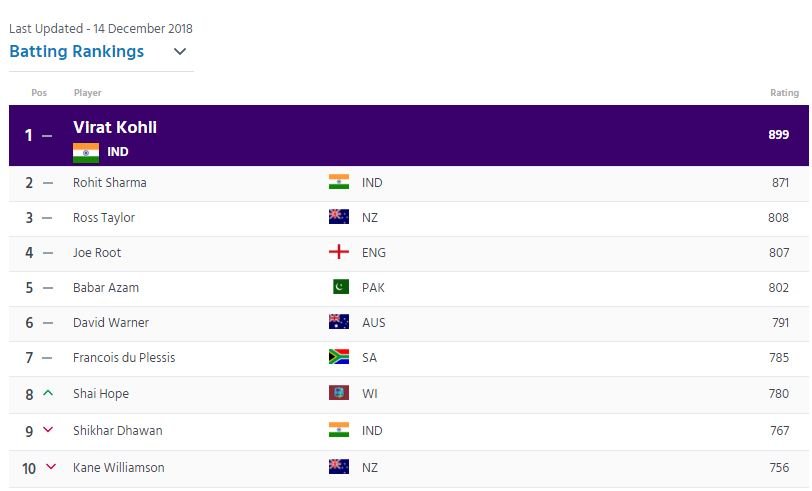The image size is (812, 491).
Task: Click the India flag beside Shikhar Dhawan
Action: pos(339,429)
